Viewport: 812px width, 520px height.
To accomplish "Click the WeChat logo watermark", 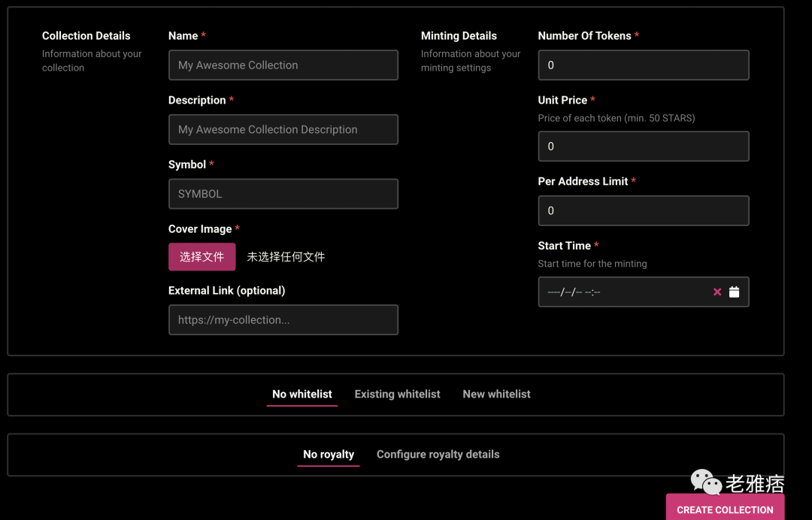I will (705, 481).
